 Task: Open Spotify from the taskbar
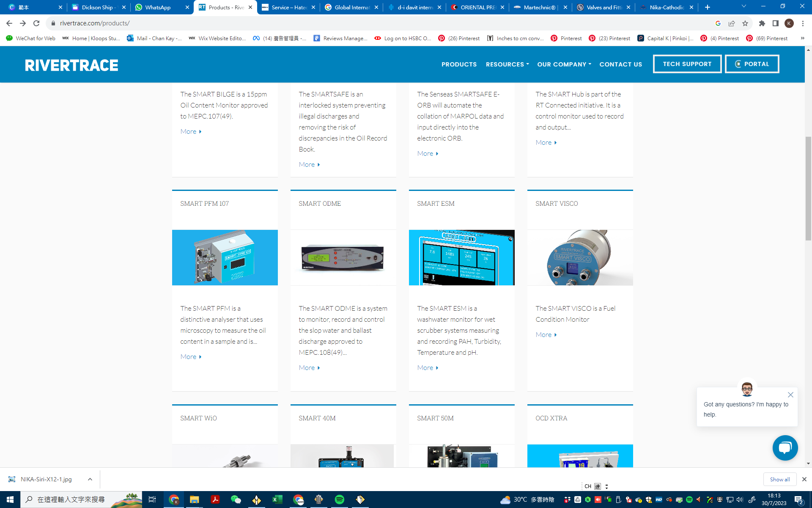point(339,500)
